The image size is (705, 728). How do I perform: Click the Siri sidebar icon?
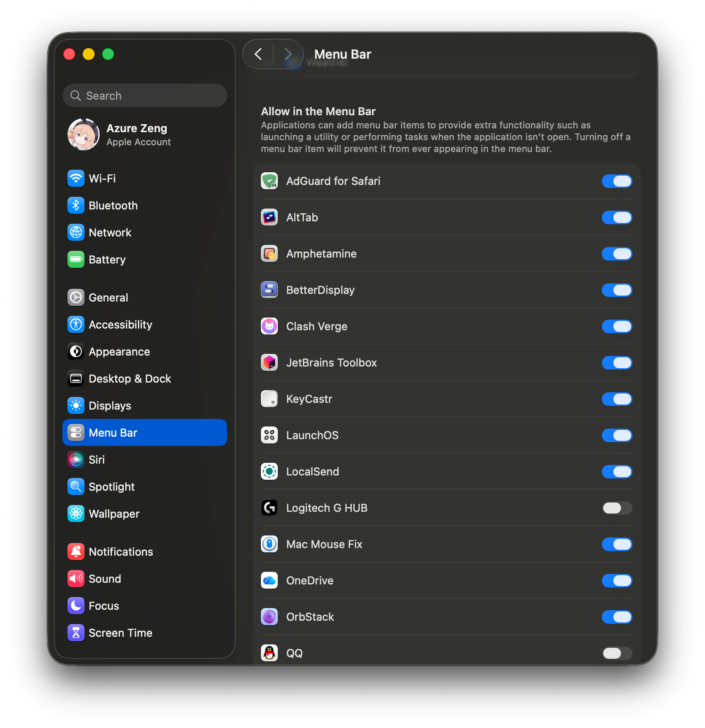pyautogui.click(x=76, y=460)
